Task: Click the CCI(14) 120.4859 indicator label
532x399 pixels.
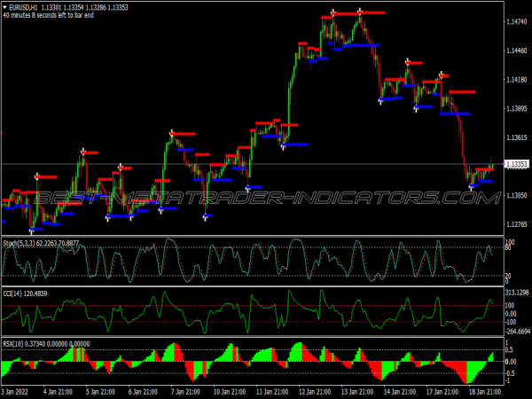Action: 25,293
